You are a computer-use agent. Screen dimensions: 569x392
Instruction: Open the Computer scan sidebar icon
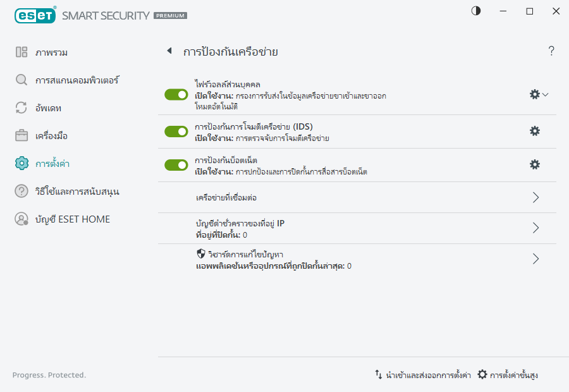(21, 80)
